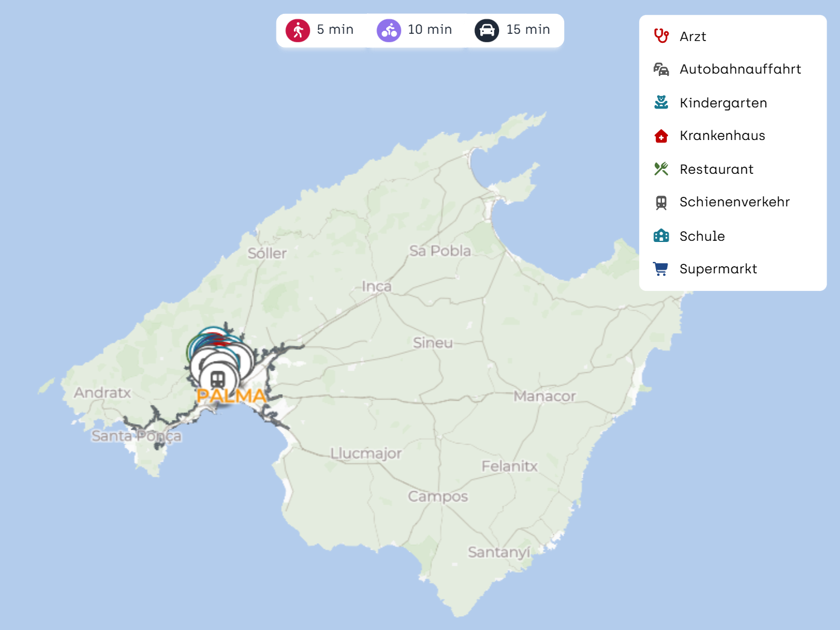This screenshot has height=630, width=840.
Task: Click the red Krankenhaus hospital icon
Action: [661, 136]
